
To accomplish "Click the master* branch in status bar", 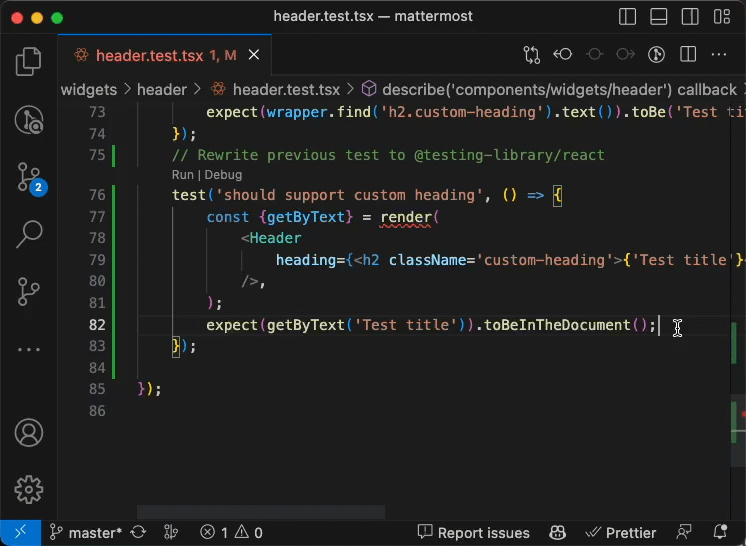I will click(86, 533).
